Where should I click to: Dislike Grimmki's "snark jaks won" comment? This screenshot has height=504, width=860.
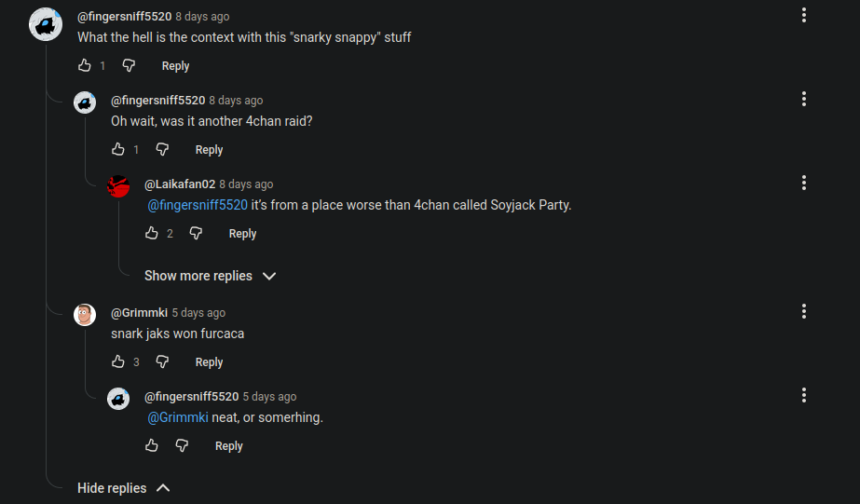pos(162,361)
